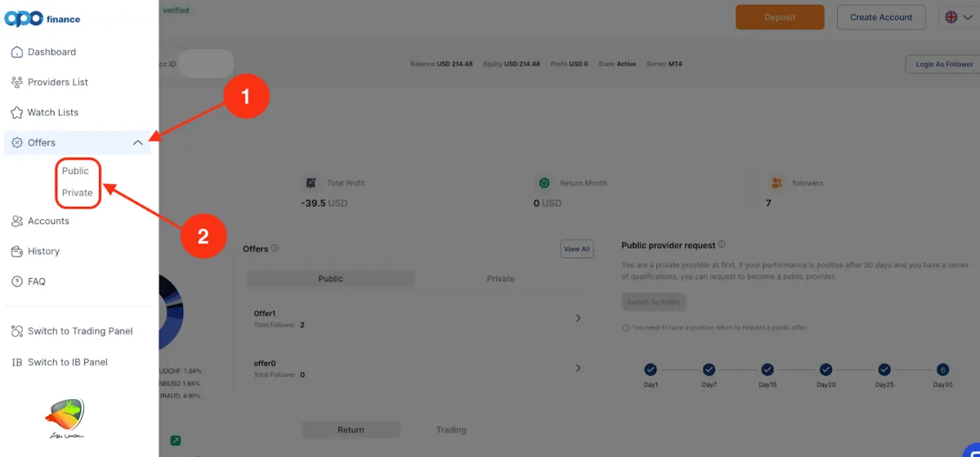Click the UK flag language icon
Viewport: 980px width, 457px height.
click(951, 17)
